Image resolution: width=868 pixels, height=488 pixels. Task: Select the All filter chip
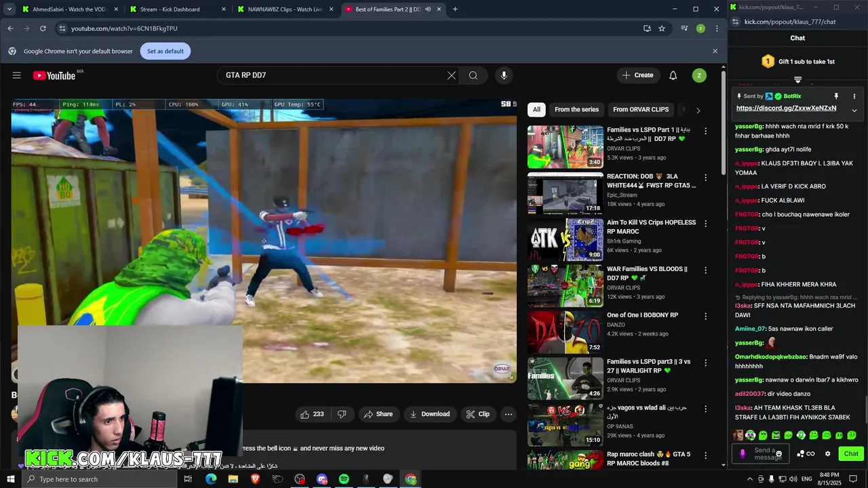coord(536,110)
